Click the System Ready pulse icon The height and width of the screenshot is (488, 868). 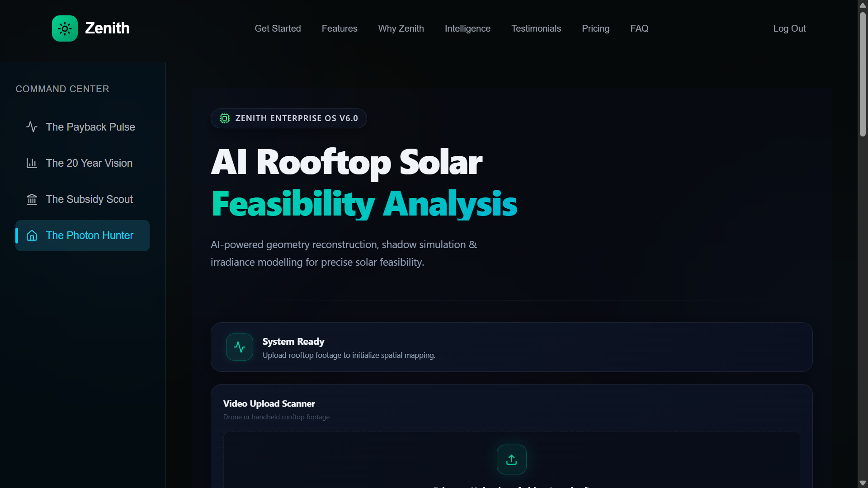pos(240,347)
